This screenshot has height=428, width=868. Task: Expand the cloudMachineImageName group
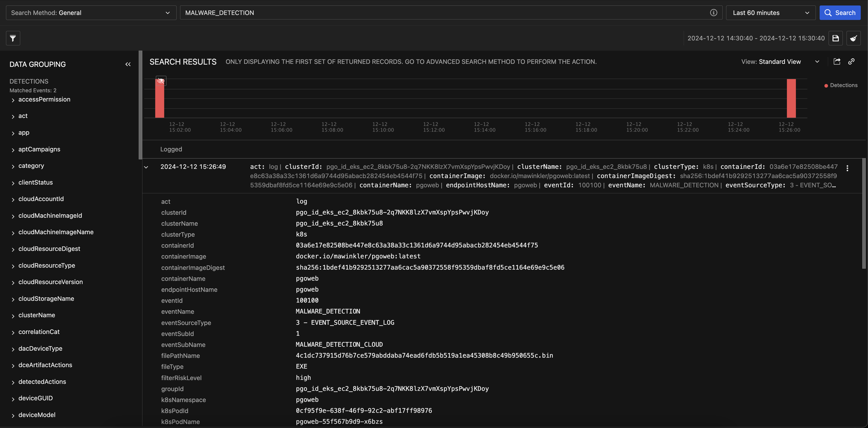13,233
